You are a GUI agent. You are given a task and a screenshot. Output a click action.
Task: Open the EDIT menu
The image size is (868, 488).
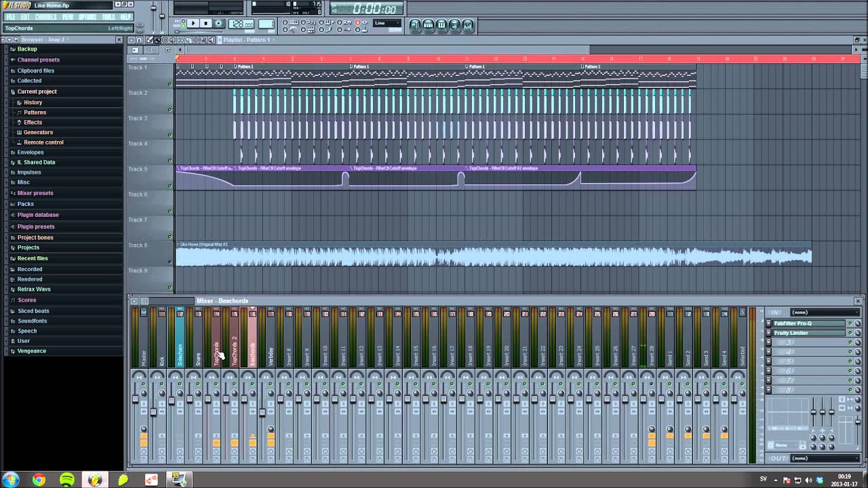point(25,17)
